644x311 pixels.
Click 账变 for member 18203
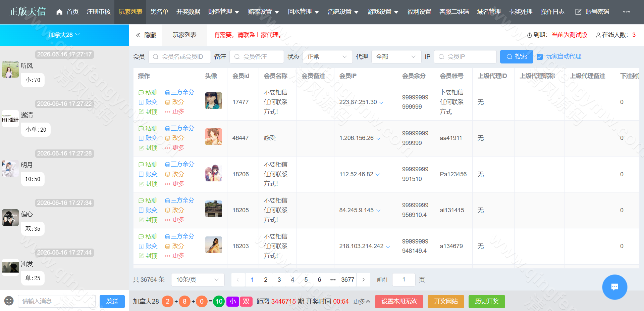[148, 246]
